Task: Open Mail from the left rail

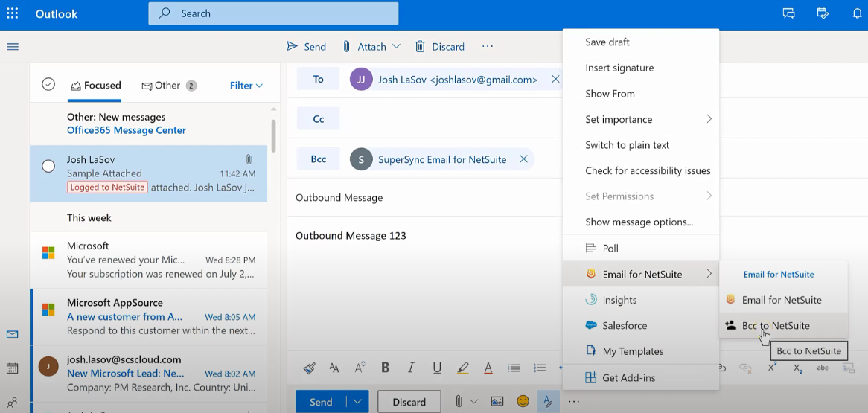Action: click(12, 334)
